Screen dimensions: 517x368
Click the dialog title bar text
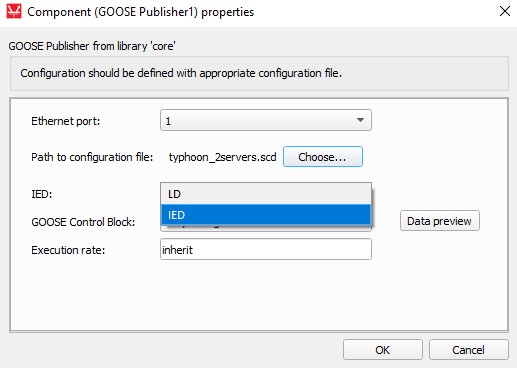click(x=140, y=12)
